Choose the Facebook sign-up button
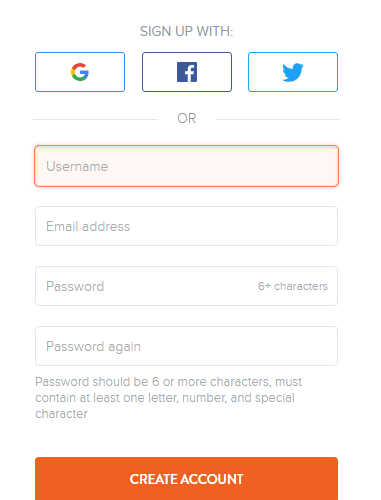This screenshot has height=500, width=381. pos(187,72)
